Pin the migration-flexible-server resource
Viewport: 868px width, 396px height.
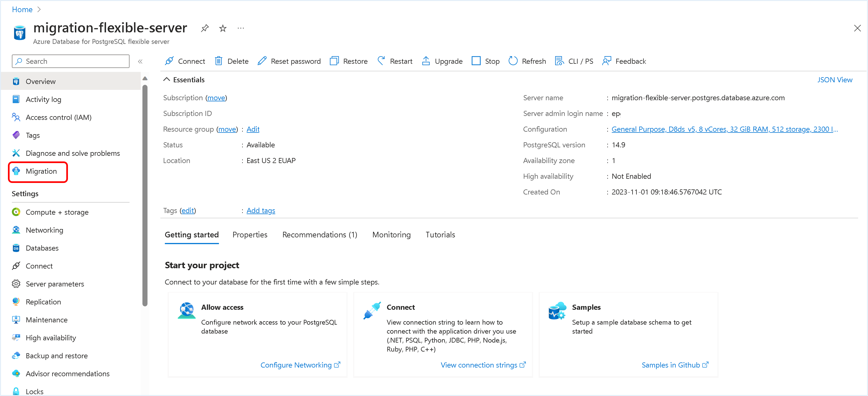(x=205, y=28)
